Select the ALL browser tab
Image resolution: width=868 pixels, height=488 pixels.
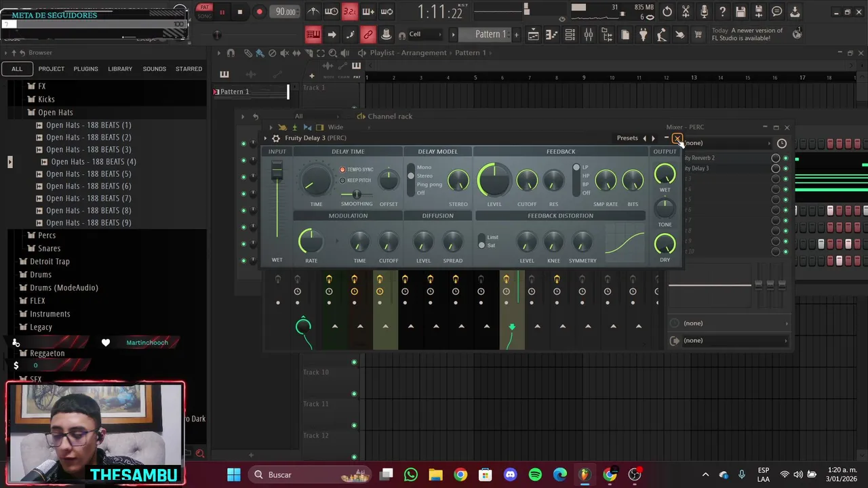17,69
